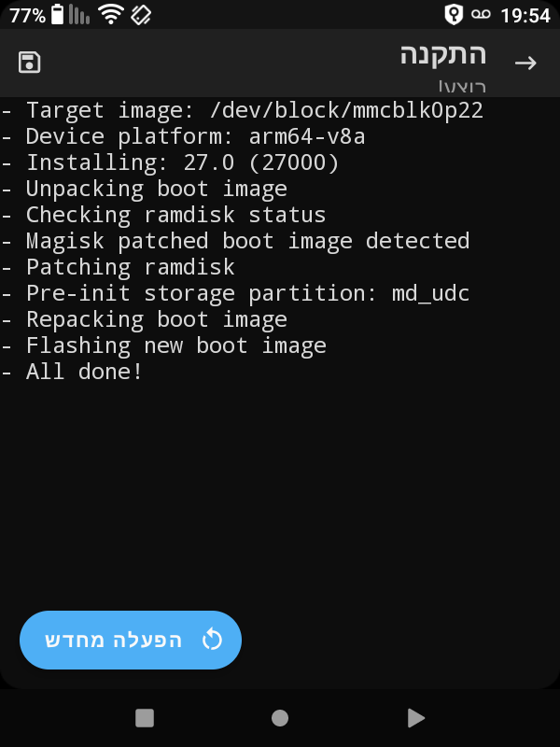Tap the voicemail indicator in the status bar
The height and width of the screenshot is (747, 560).
481,15
